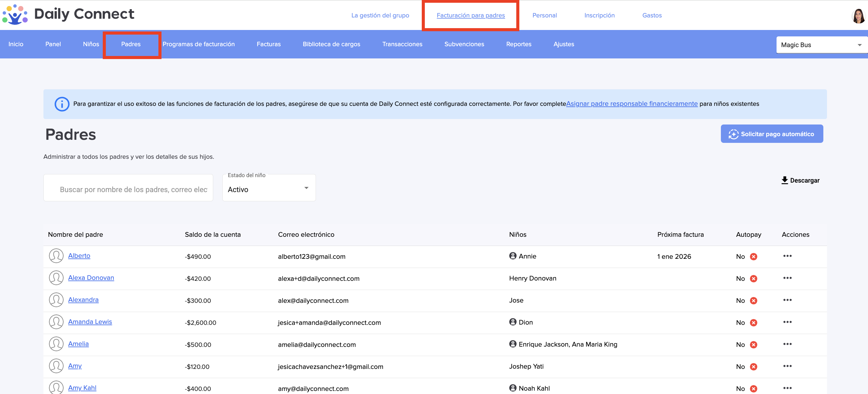Open Asignar padre responsable financieramente link
The image size is (868, 394).
click(632, 104)
